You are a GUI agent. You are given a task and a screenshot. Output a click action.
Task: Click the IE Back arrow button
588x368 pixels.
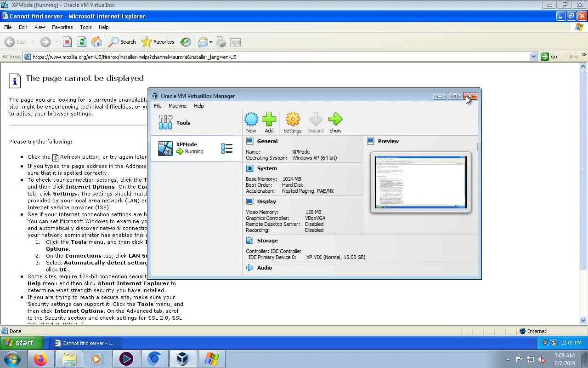click(16, 42)
